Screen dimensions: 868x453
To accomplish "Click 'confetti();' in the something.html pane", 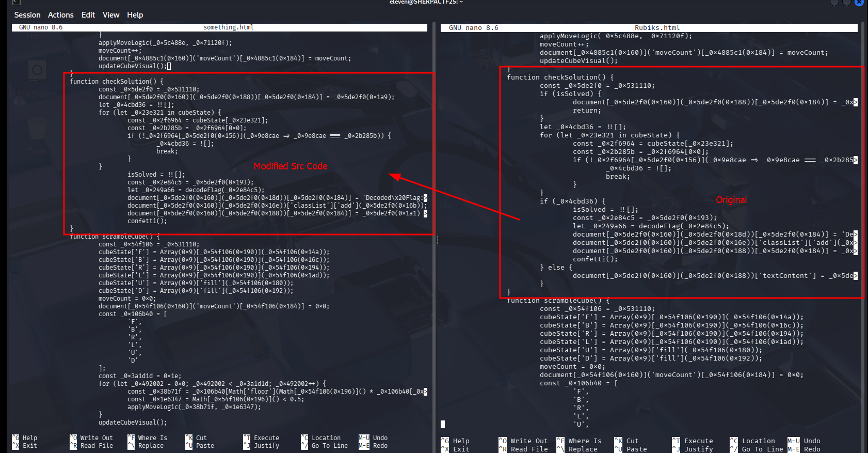I will pos(148,221).
